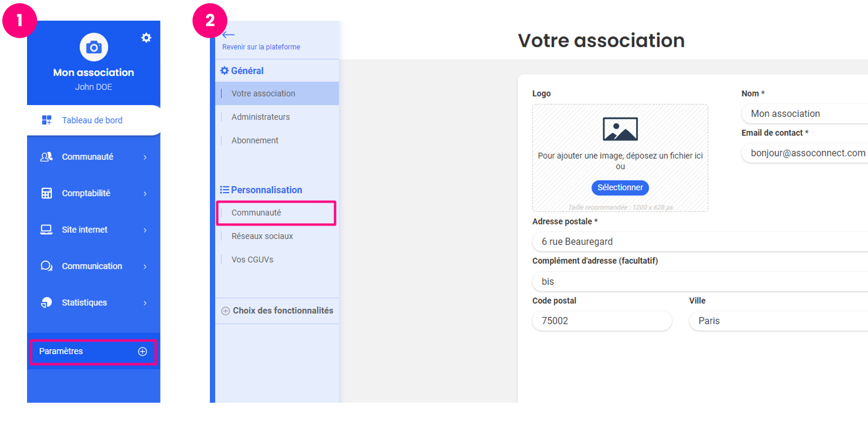This screenshot has width=868, height=422.
Task: Select the Site internet laptop icon
Action: 46,229
